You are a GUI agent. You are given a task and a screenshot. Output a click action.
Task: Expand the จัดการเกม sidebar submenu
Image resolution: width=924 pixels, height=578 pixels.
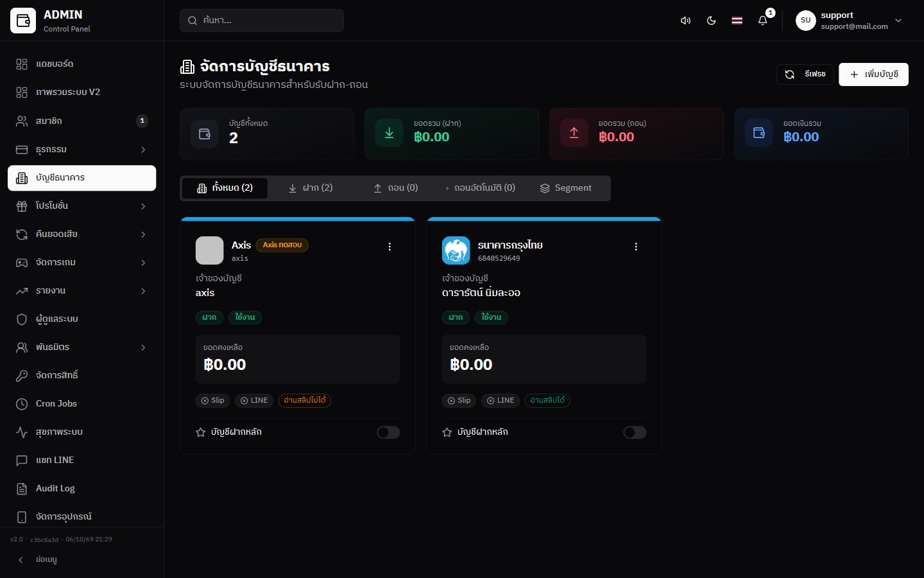82,263
